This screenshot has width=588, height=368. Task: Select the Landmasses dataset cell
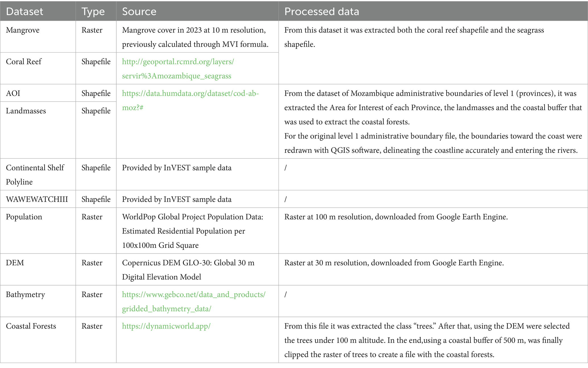coord(26,111)
